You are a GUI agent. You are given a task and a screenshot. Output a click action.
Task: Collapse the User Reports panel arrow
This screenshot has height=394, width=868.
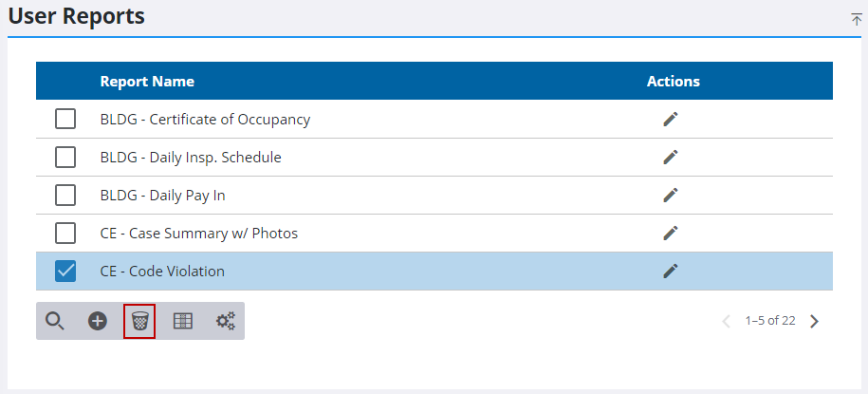click(x=857, y=19)
